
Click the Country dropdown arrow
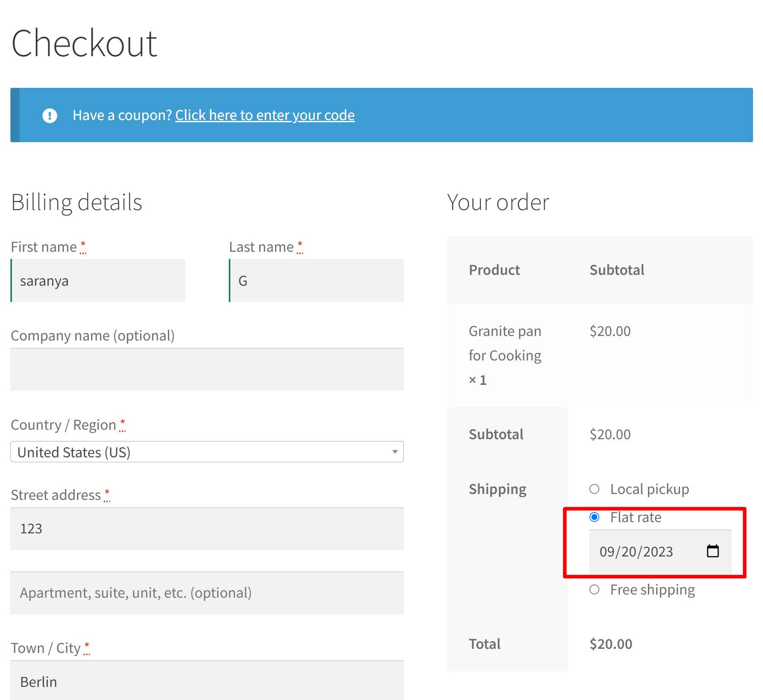pyautogui.click(x=394, y=452)
